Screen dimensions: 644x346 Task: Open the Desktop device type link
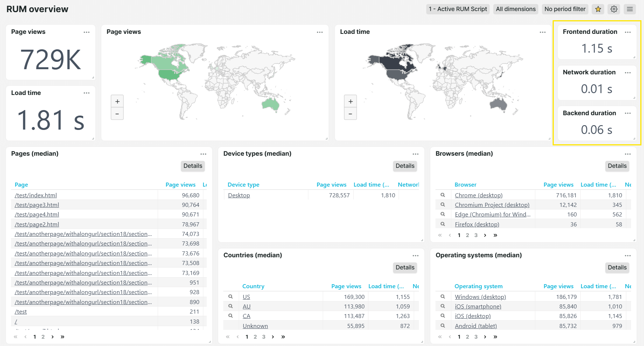(x=239, y=195)
